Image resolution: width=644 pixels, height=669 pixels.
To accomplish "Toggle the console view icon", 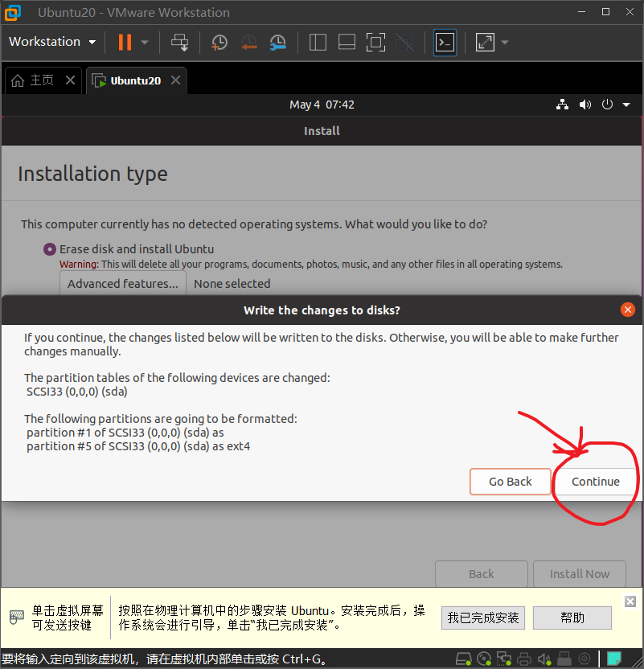I will coord(445,43).
